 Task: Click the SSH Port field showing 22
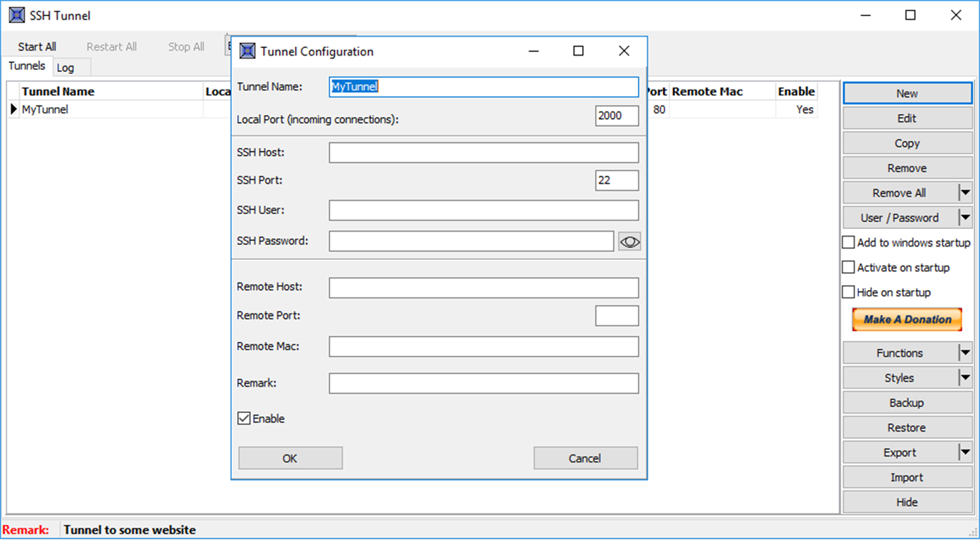617,180
